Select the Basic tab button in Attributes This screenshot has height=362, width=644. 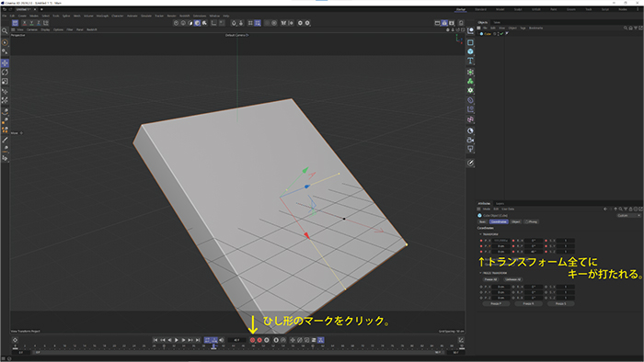(x=483, y=221)
